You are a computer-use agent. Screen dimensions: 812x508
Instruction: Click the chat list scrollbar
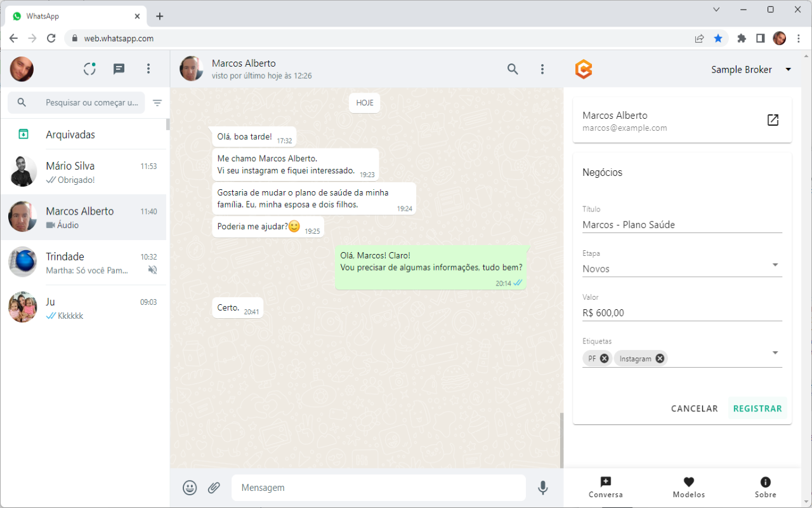point(168,124)
